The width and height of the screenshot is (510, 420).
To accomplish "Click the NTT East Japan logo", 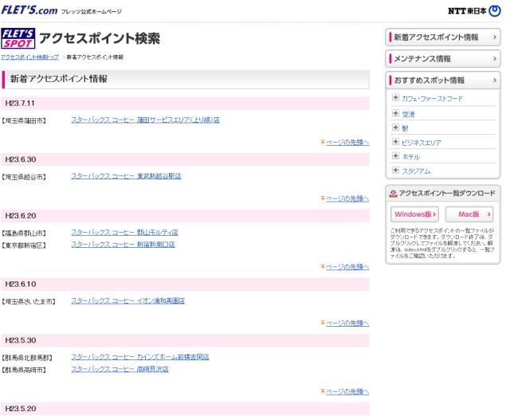I will (474, 10).
